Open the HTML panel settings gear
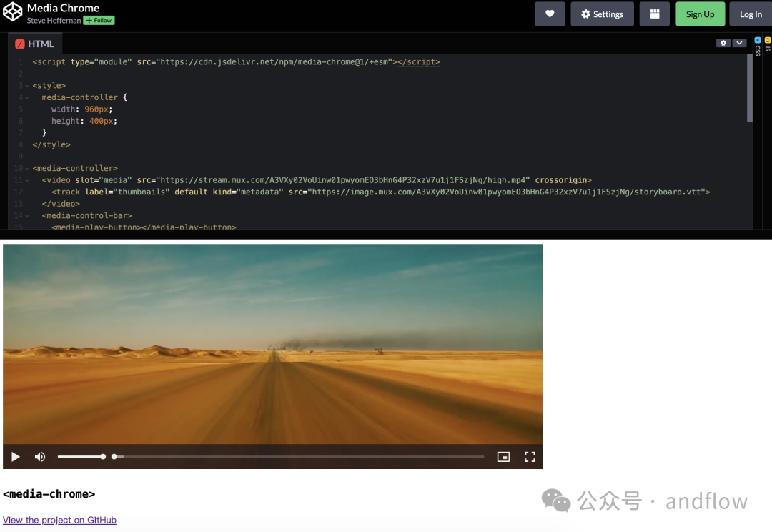Viewport: 772px width, 532px height. point(723,43)
